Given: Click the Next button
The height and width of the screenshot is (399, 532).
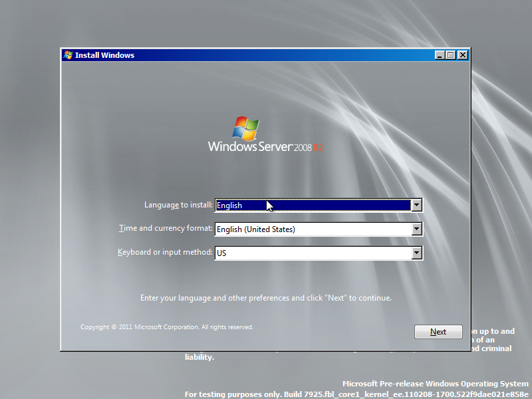Looking at the screenshot, I should point(438,332).
